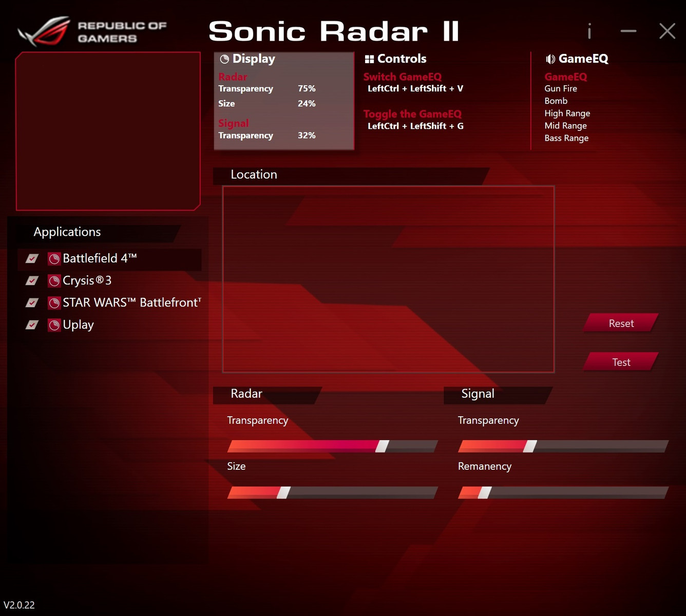
Task: Click the Controls grid icon
Action: pos(369,59)
